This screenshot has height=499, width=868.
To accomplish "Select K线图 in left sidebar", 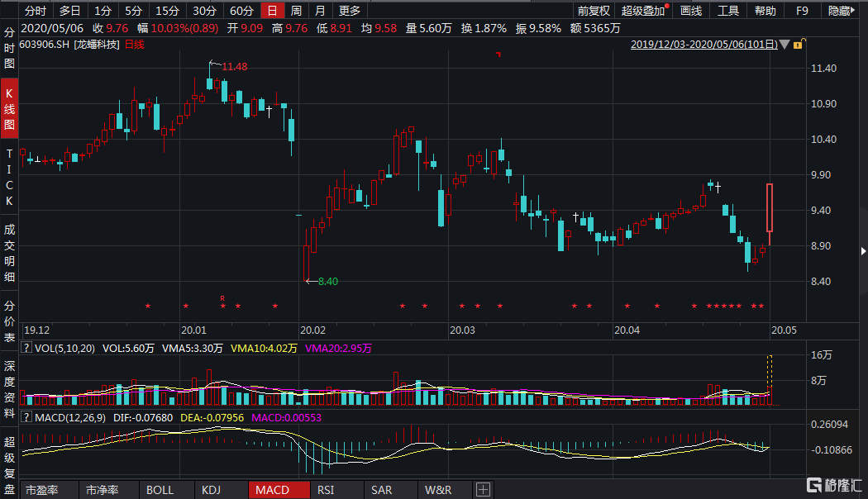I will point(9,108).
